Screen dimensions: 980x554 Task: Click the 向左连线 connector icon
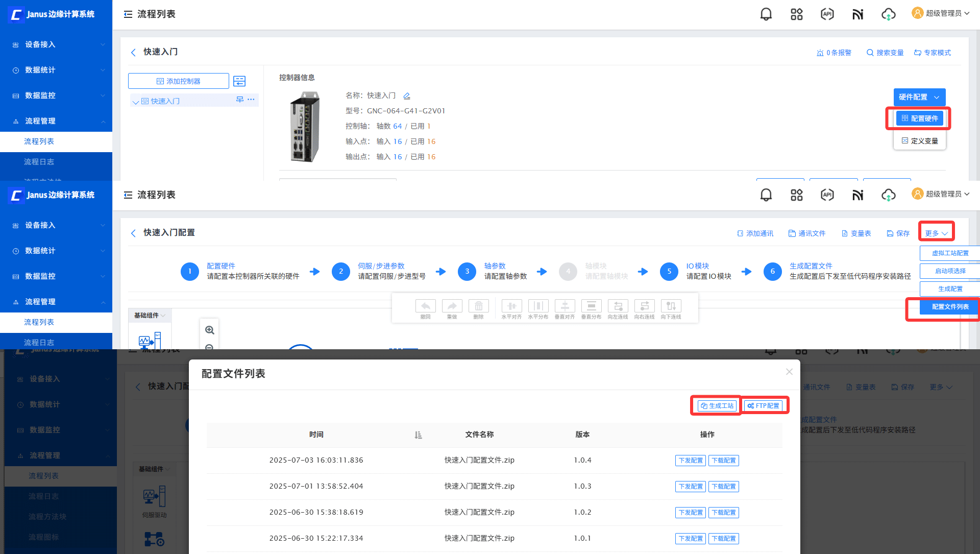pos(618,306)
